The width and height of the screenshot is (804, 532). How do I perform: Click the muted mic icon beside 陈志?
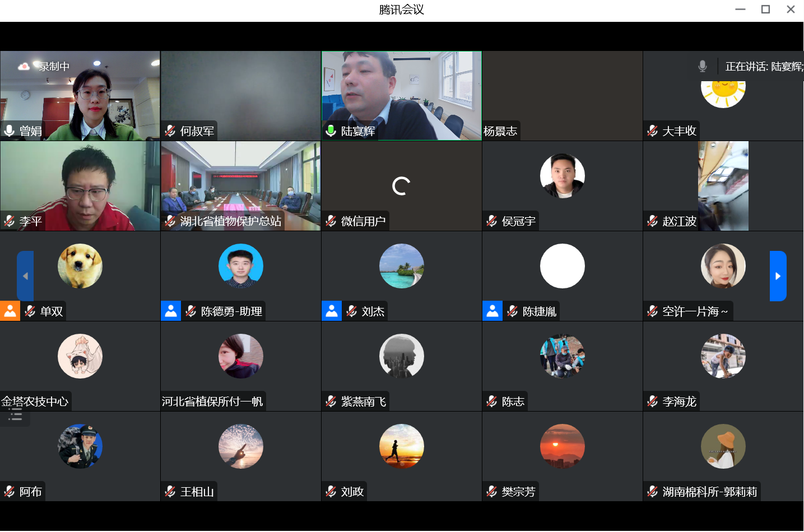492,402
